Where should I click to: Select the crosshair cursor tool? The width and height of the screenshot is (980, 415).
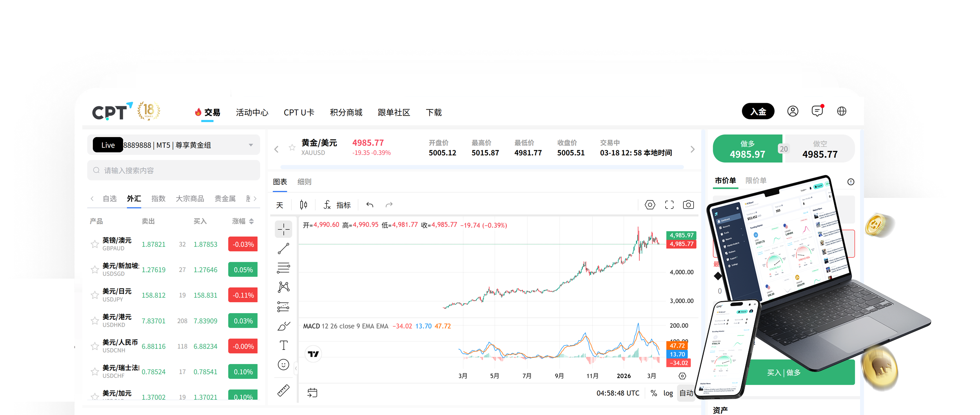(x=283, y=229)
